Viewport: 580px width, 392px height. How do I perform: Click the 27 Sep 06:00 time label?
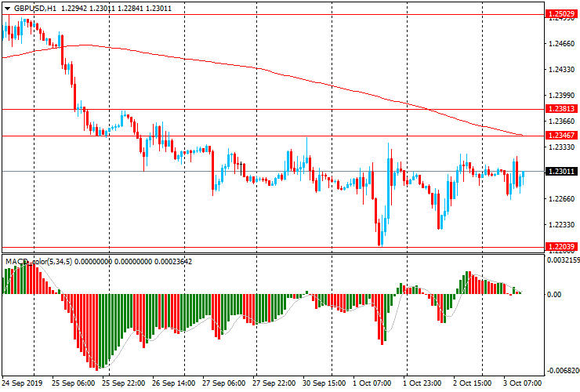click(224, 383)
